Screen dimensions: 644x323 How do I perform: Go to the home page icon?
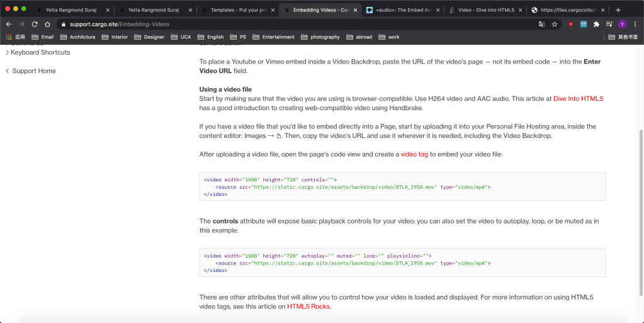(x=47, y=24)
